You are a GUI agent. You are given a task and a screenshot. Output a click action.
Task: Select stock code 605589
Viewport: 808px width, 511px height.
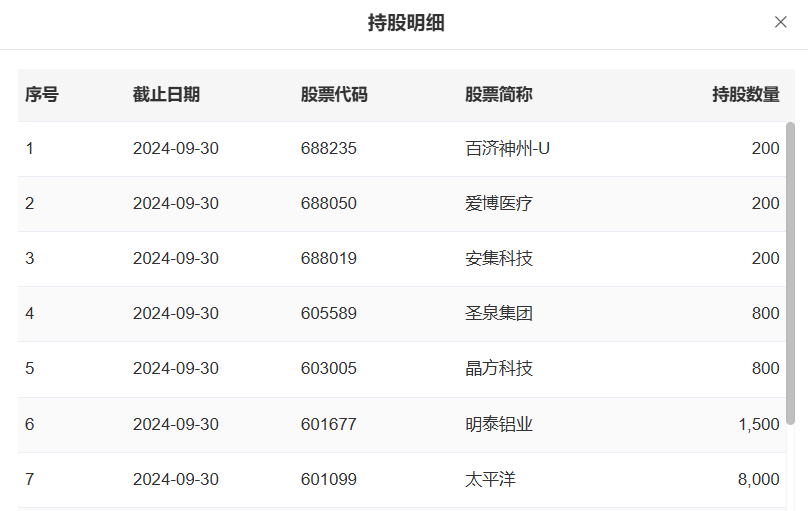(x=329, y=313)
